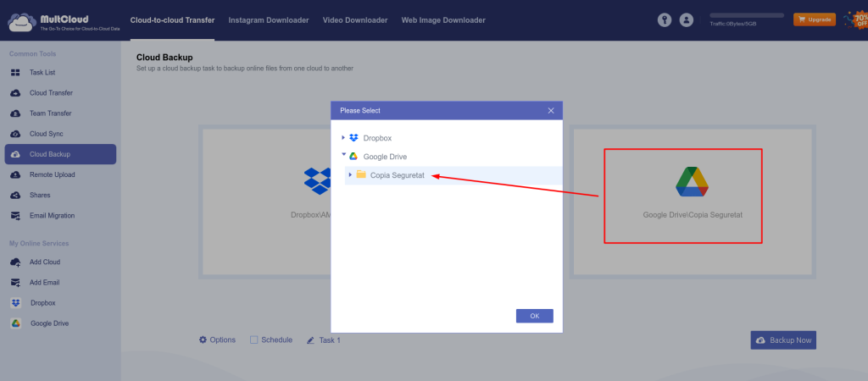Screen dimensions: 868x381
Task: Switch to Video Downloader tab
Action: coord(355,19)
